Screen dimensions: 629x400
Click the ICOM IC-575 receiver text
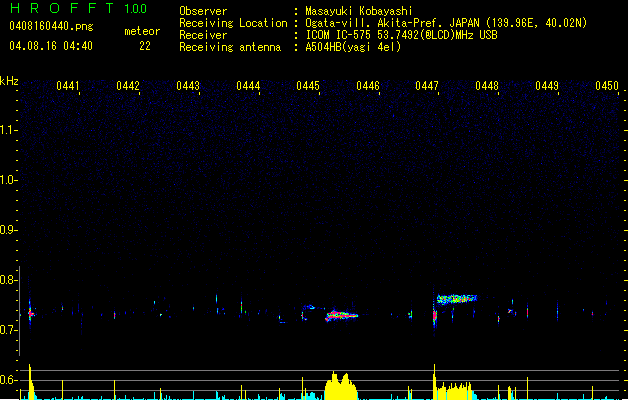tap(401, 35)
